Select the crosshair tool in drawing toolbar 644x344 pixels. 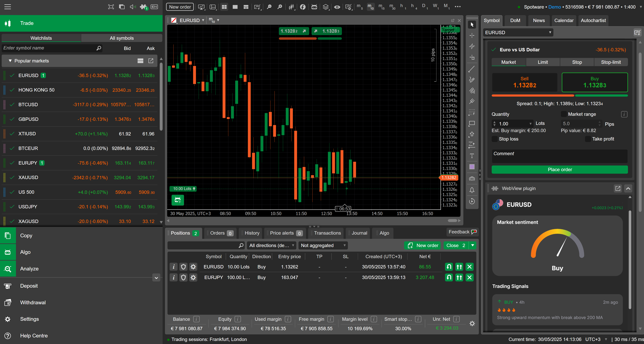[472, 36]
